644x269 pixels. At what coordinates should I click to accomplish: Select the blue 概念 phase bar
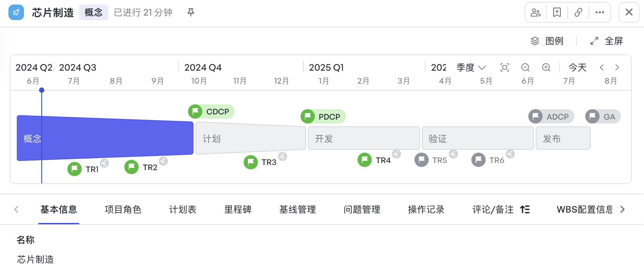tap(105, 138)
